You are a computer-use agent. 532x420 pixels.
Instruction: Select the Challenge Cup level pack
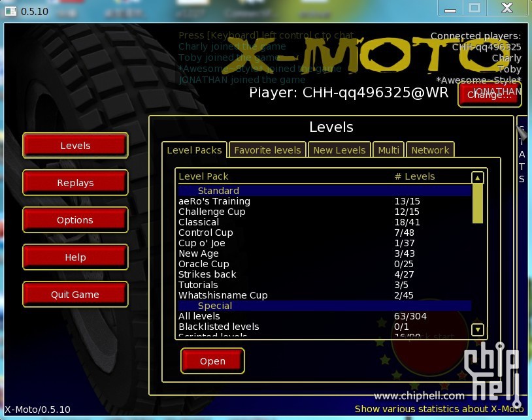coord(325,212)
